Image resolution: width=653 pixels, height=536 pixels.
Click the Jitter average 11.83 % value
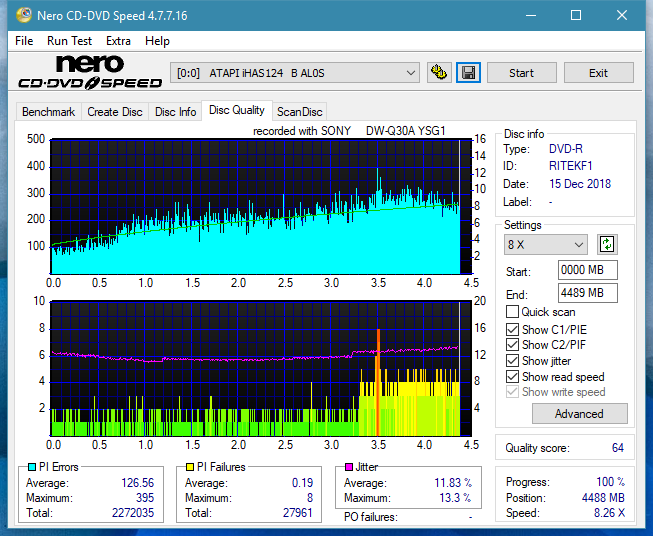coord(453,483)
